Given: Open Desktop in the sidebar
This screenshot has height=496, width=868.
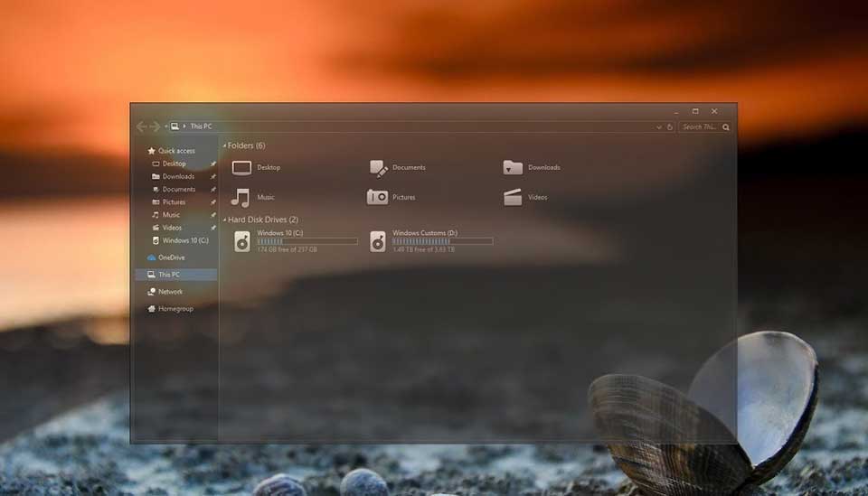Looking at the screenshot, I should (176, 164).
